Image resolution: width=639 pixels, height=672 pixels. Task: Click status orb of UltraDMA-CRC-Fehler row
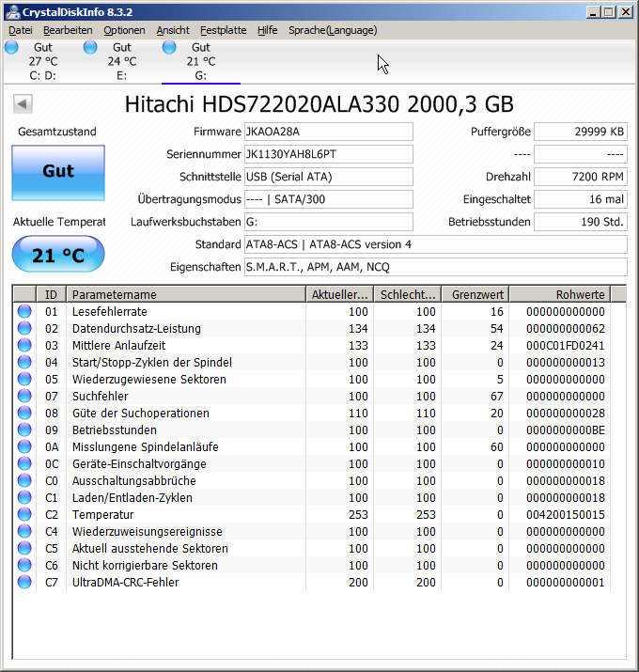coord(24,583)
